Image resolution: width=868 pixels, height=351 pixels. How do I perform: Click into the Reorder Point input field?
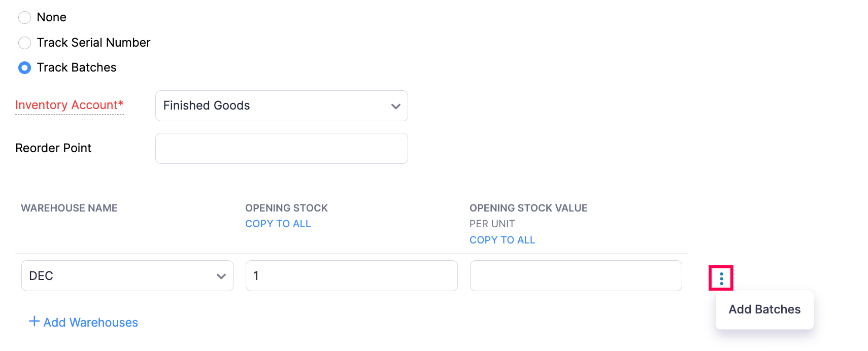point(281,148)
